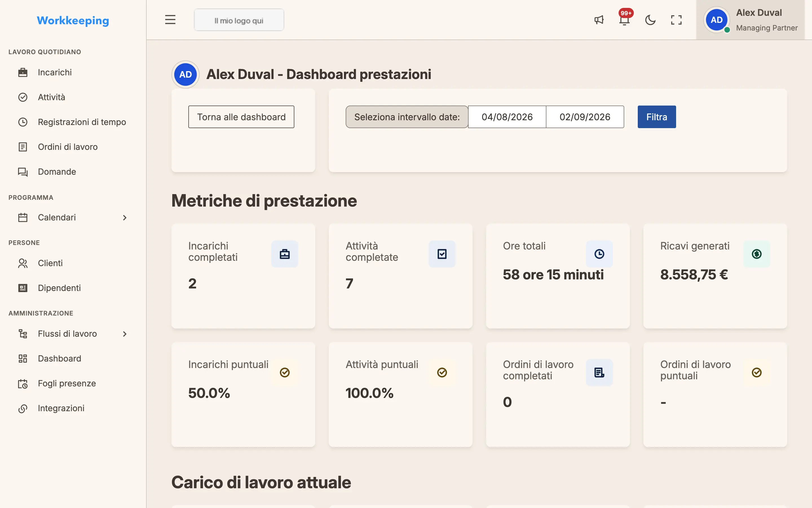Click the document icon on Ordini di lavoro completati

tap(599, 372)
